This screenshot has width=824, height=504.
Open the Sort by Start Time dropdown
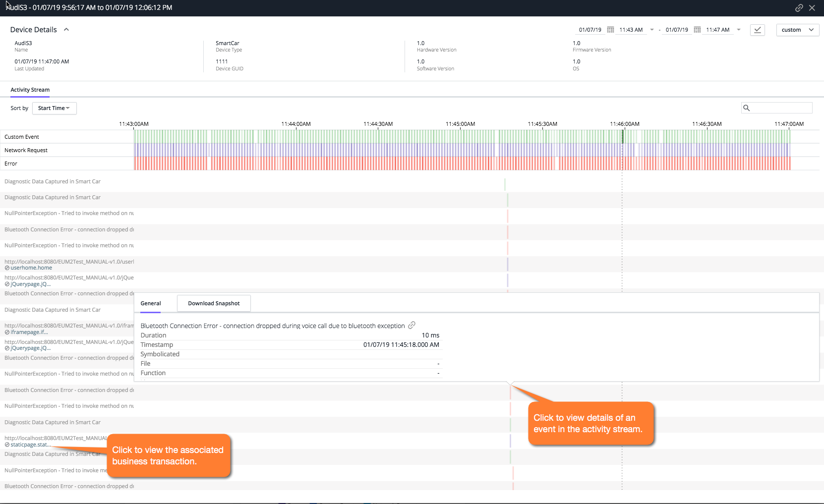tap(55, 108)
